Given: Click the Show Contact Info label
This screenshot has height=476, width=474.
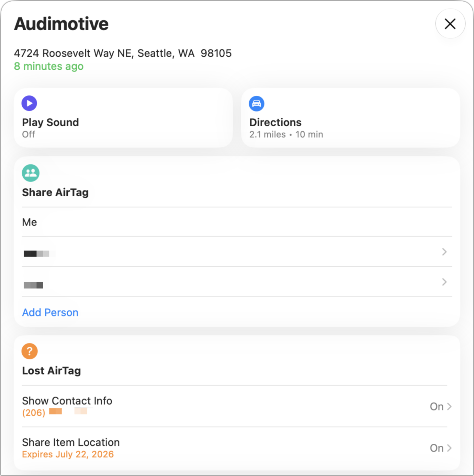Looking at the screenshot, I should (67, 400).
